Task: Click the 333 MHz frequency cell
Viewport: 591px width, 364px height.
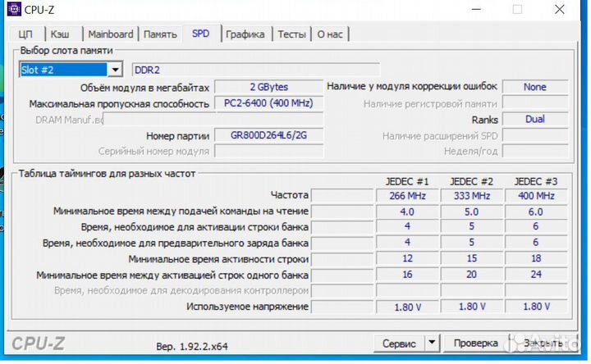Action: coord(471,196)
